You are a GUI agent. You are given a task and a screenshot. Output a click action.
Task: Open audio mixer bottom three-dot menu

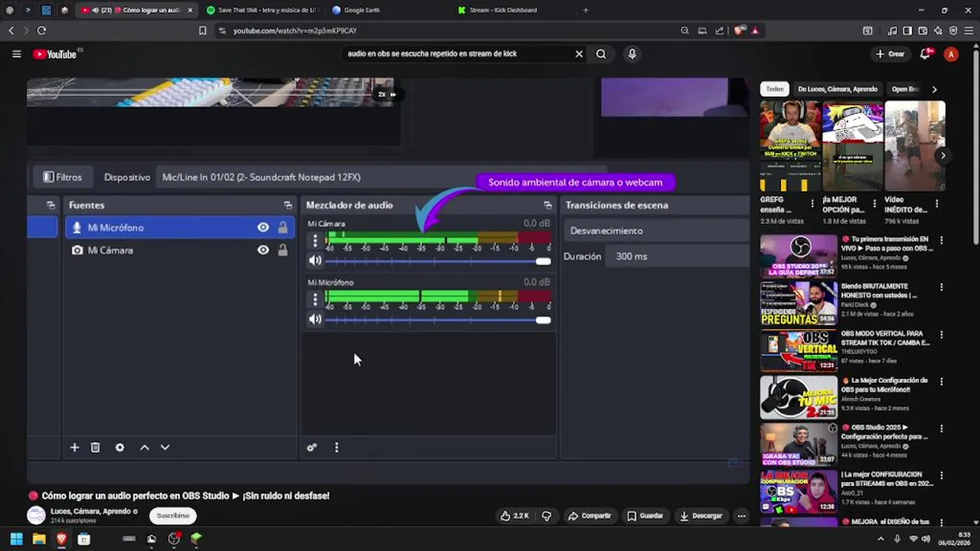pos(336,448)
